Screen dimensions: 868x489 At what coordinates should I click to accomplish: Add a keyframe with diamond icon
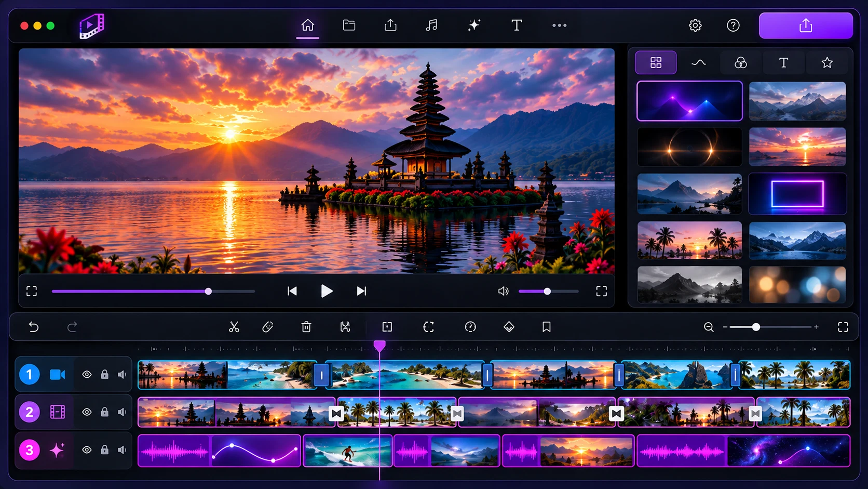tap(509, 327)
